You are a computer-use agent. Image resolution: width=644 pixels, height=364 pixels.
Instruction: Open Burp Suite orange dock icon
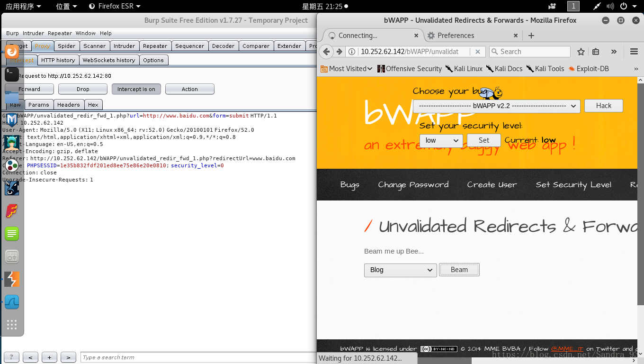click(x=12, y=279)
